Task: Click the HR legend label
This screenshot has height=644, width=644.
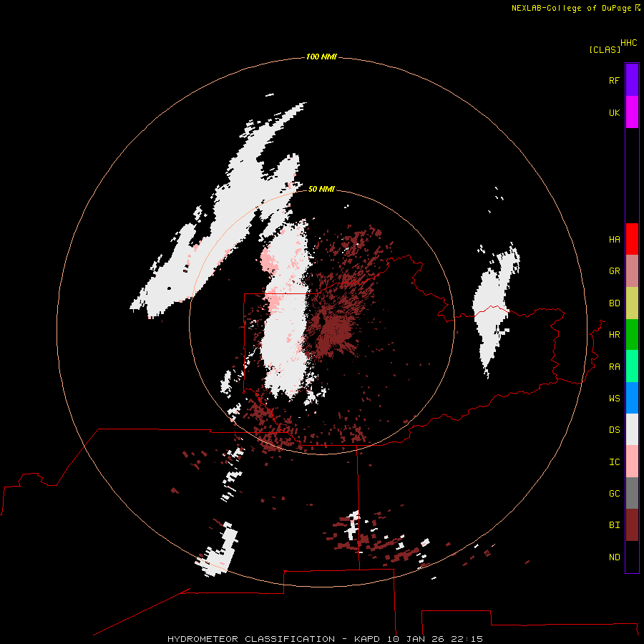Action: 614,335
